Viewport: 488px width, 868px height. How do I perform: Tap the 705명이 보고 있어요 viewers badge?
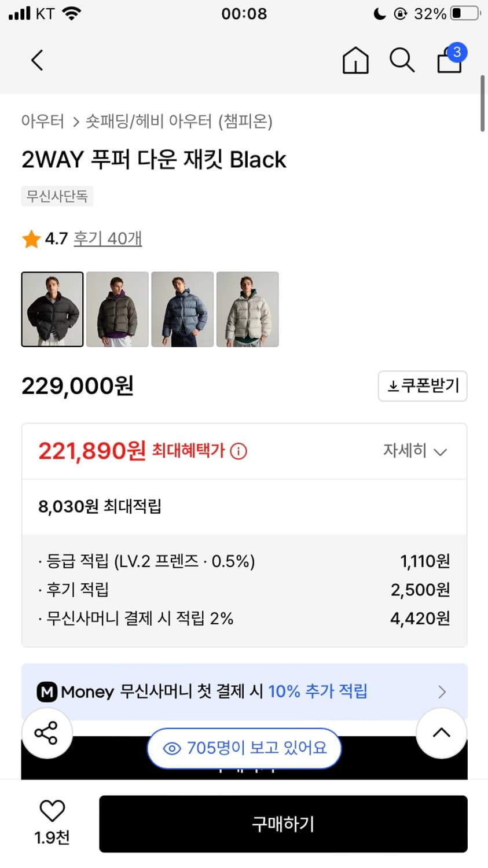pos(244,748)
